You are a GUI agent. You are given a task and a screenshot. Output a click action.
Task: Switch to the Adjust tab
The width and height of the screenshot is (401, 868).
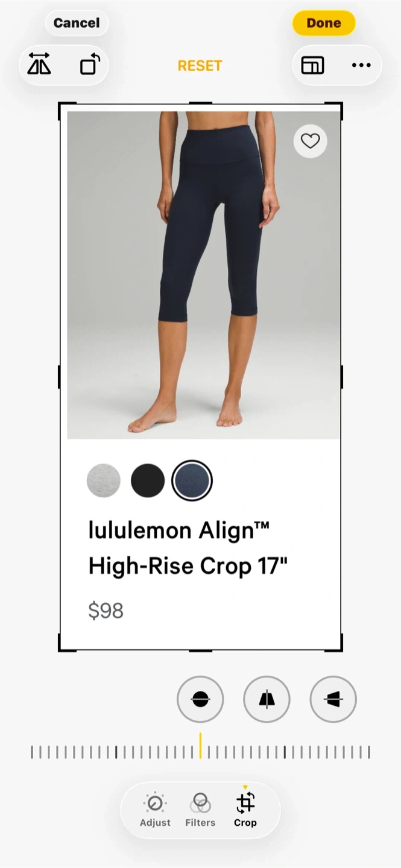(155, 810)
